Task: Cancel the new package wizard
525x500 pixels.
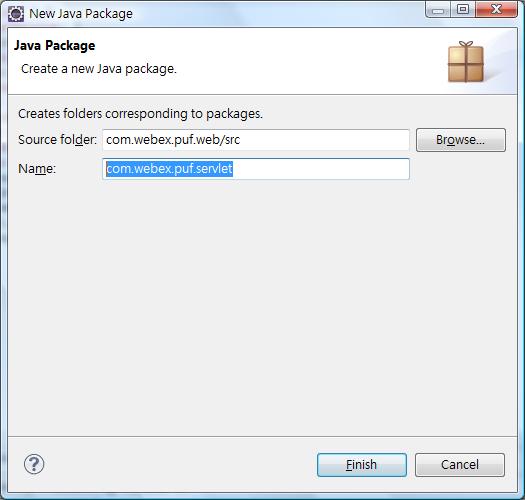Action: [460, 465]
